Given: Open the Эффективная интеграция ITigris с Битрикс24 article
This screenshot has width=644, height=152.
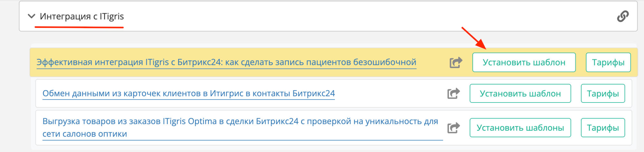Looking at the screenshot, I should coord(226,62).
